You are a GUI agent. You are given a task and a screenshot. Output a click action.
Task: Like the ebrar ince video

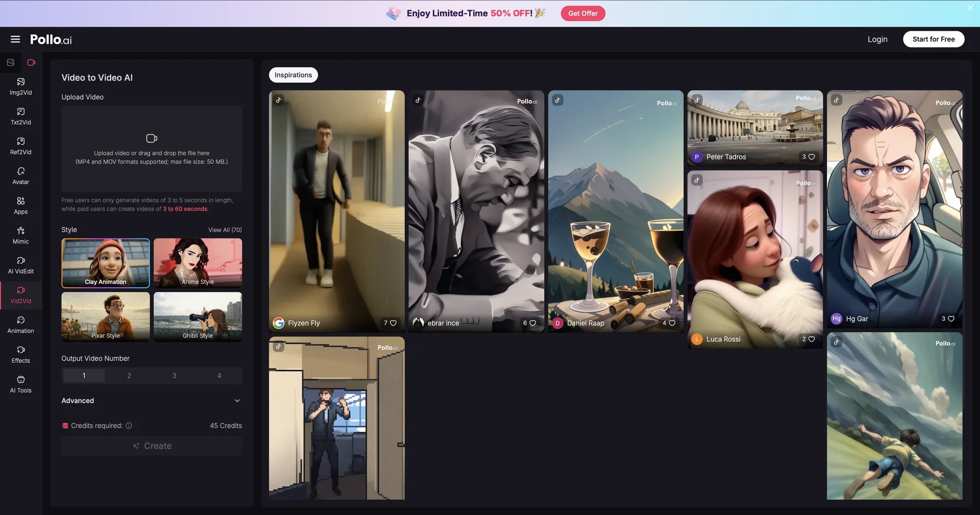pyautogui.click(x=532, y=323)
